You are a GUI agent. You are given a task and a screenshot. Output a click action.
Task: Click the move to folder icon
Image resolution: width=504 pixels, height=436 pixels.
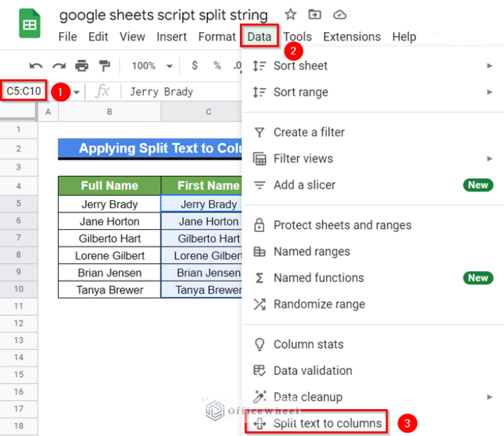tap(315, 14)
